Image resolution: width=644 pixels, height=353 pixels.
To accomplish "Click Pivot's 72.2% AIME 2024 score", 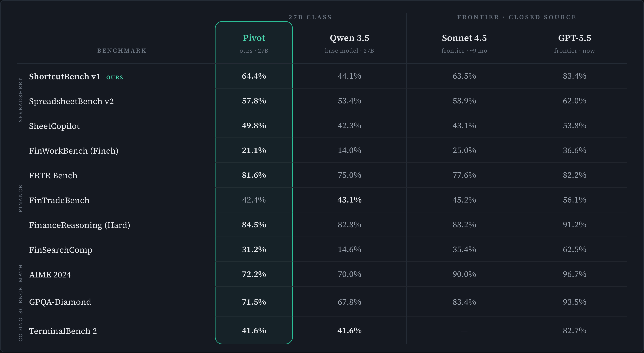I will tap(254, 274).
